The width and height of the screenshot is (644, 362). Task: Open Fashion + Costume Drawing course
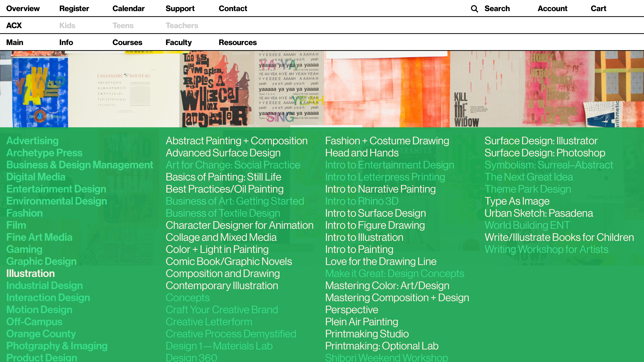(x=387, y=141)
